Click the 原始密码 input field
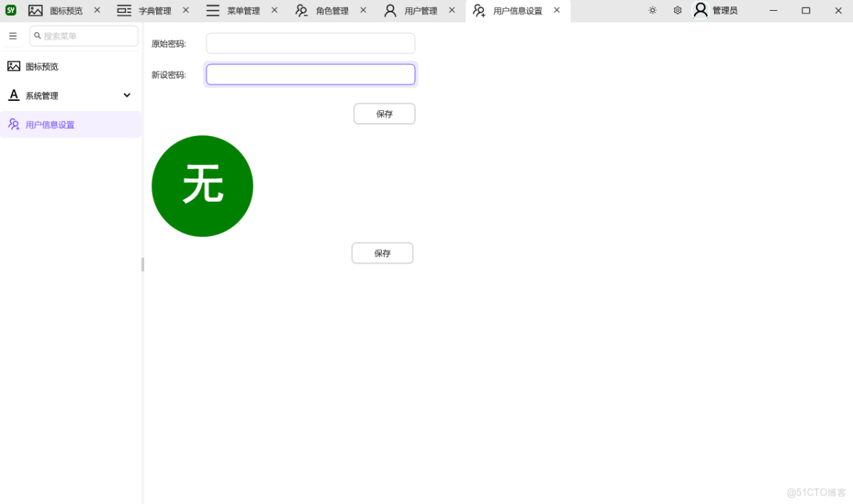The height and width of the screenshot is (504, 853). coord(310,43)
